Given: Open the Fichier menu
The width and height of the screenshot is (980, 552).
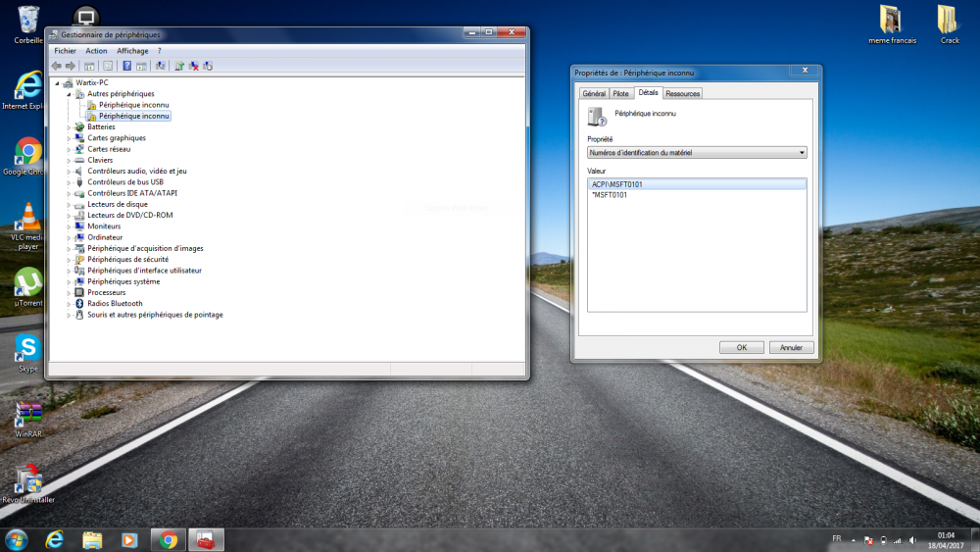Looking at the screenshot, I should [x=65, y=51].
